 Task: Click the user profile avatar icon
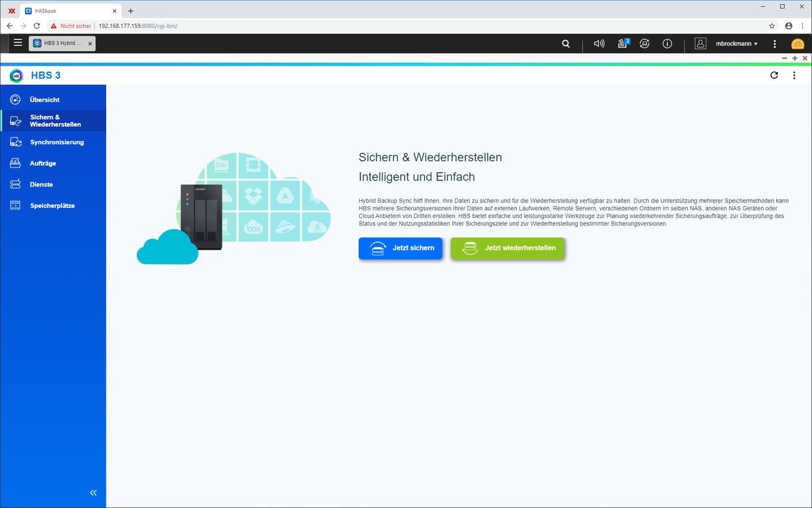tap(700, 44)
